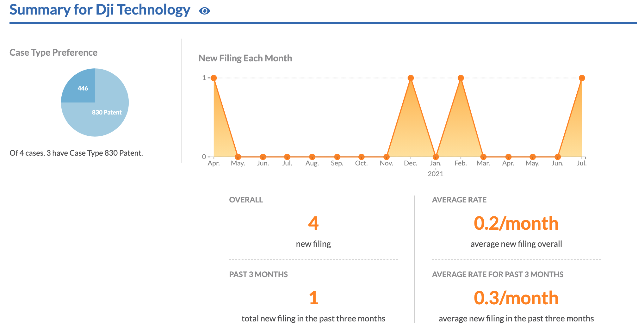
Task: Click the 'Feb.' axis label
Action: 461,163
